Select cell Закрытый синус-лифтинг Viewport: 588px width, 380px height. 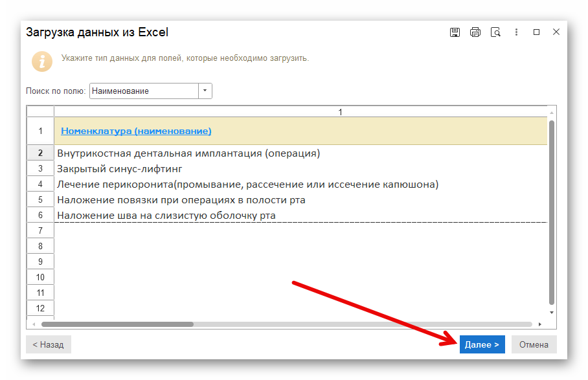tap(300, 169)
